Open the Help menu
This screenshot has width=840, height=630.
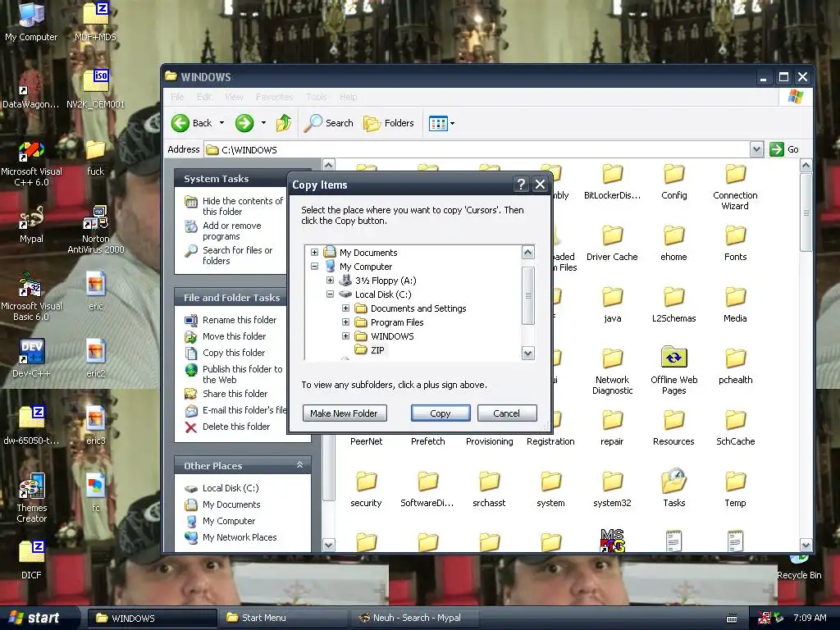348,97
